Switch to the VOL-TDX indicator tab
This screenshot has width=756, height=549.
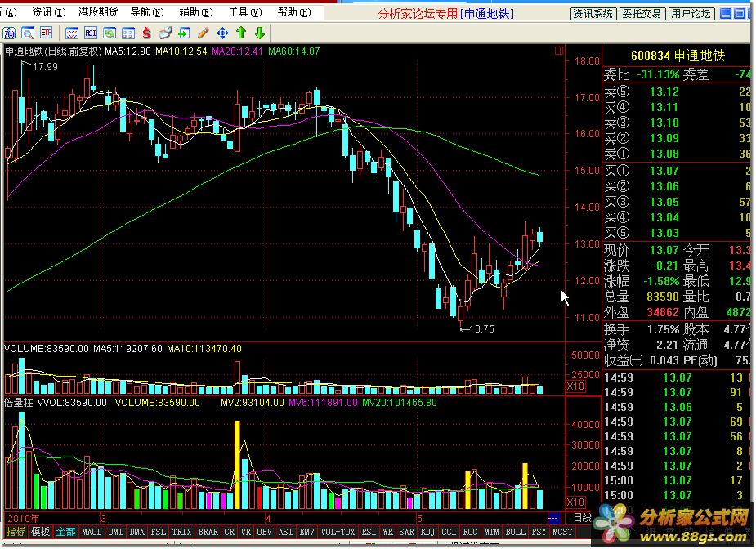338,532
